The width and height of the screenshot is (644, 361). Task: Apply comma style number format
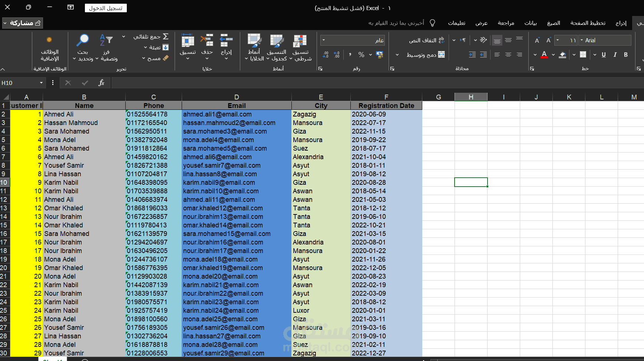click(x=350, y=55)
